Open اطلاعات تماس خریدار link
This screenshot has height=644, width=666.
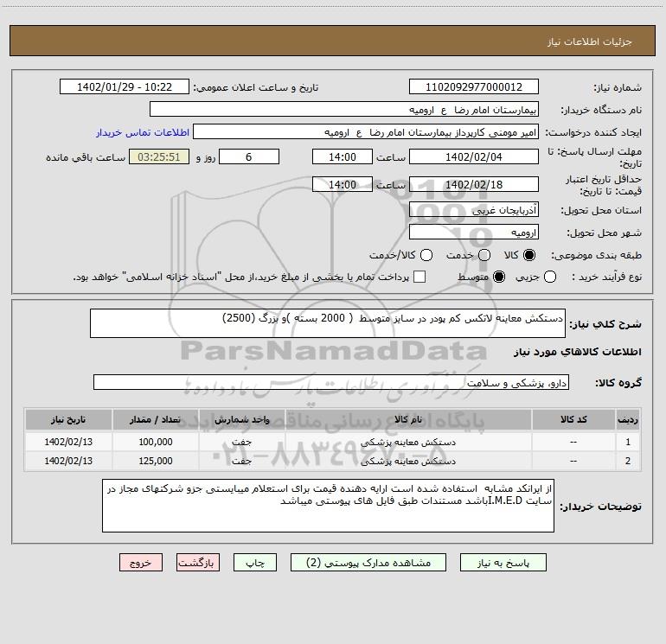pos(143,132)
